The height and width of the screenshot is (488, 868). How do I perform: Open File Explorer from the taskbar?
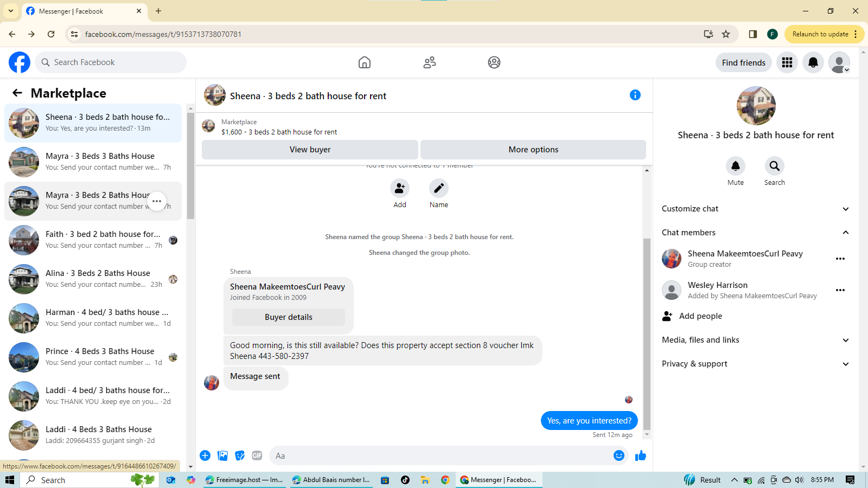(425, 480)
